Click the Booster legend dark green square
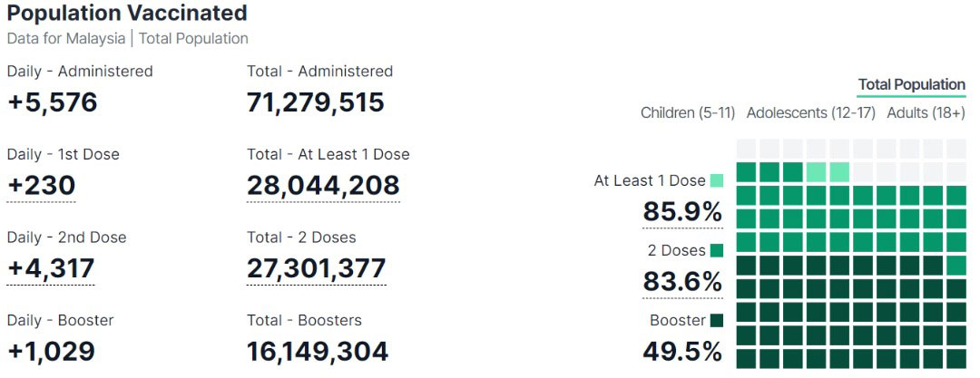Screen dimensions: 980x378 [x=717, y=321]
